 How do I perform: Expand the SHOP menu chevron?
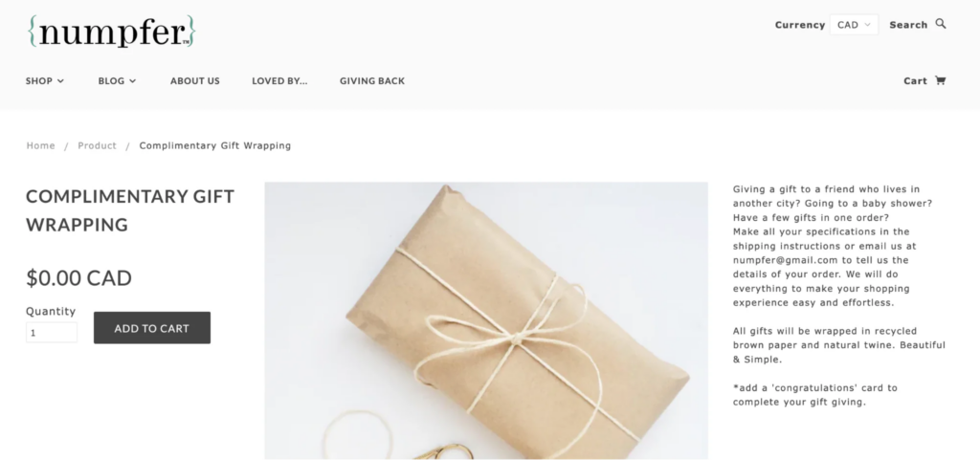(60, 80)
